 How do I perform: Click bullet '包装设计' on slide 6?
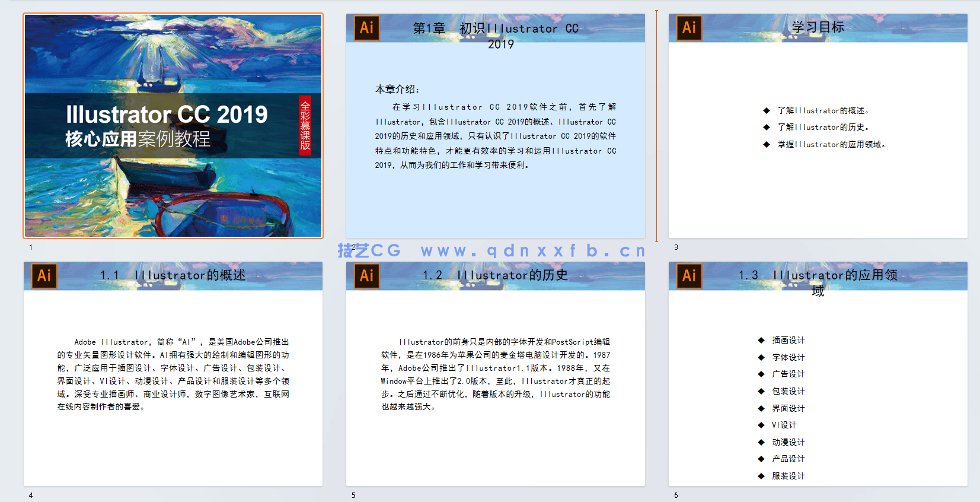789,391
